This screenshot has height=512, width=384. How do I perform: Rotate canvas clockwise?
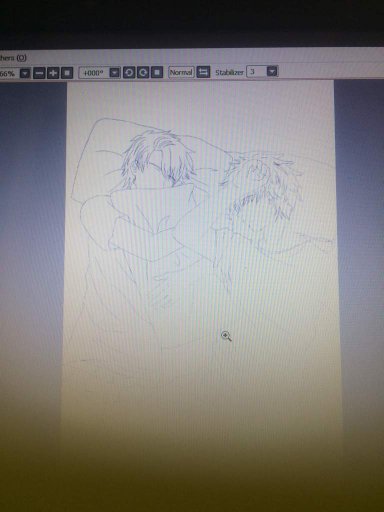pyautogui.click(x=143, y=72)
